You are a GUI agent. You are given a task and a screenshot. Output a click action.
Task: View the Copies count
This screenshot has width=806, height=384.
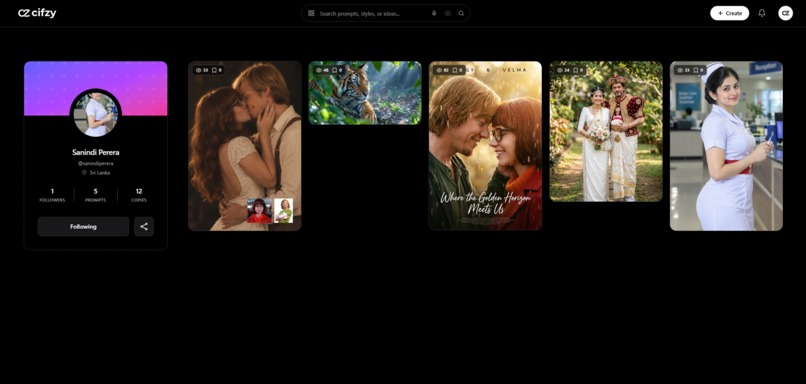[x=139, y=195]
